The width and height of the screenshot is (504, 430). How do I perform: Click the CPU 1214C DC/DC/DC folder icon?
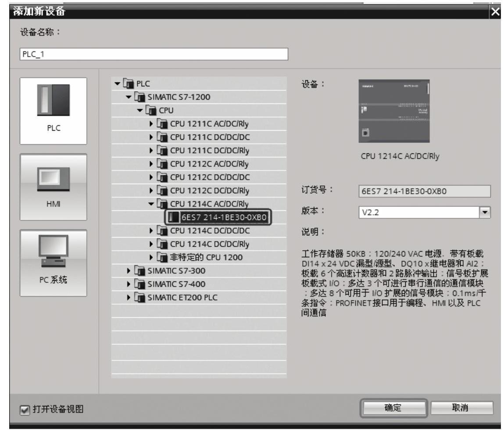point(162,231)
